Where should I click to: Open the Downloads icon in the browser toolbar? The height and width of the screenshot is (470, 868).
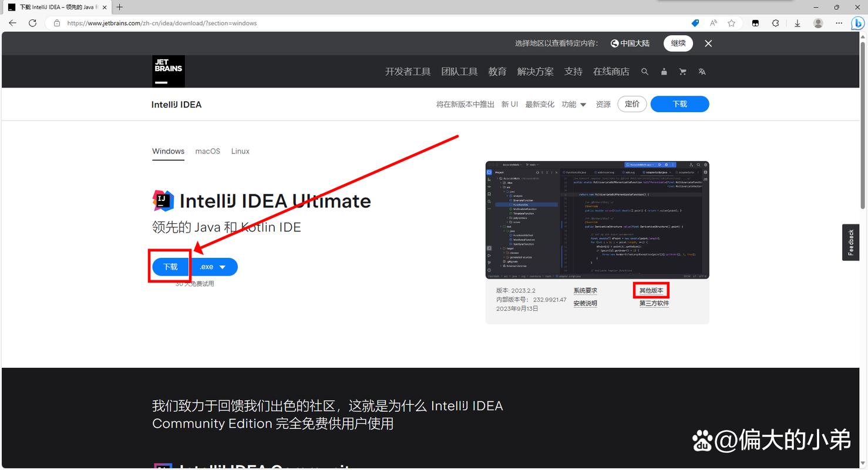797,23
